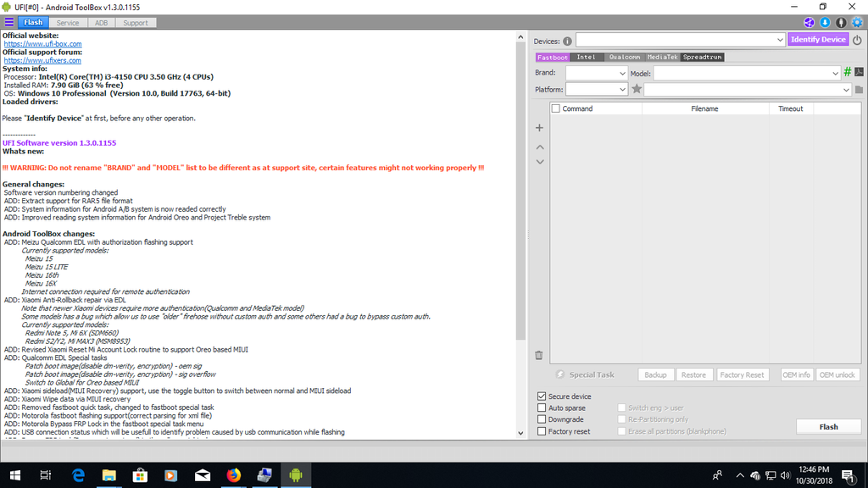Expand the Platform dropdown
This screenshot has width=868, height=488.
621,89
